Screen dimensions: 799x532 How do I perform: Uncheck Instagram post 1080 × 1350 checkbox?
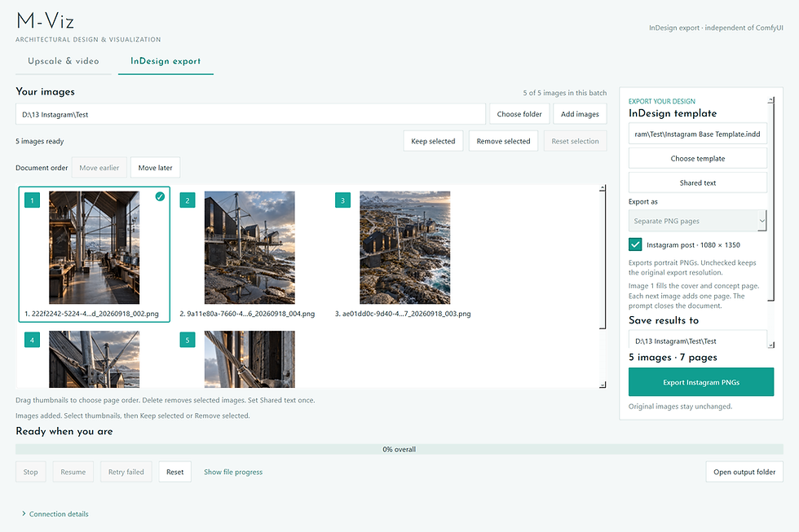click(x=635, y=245)
